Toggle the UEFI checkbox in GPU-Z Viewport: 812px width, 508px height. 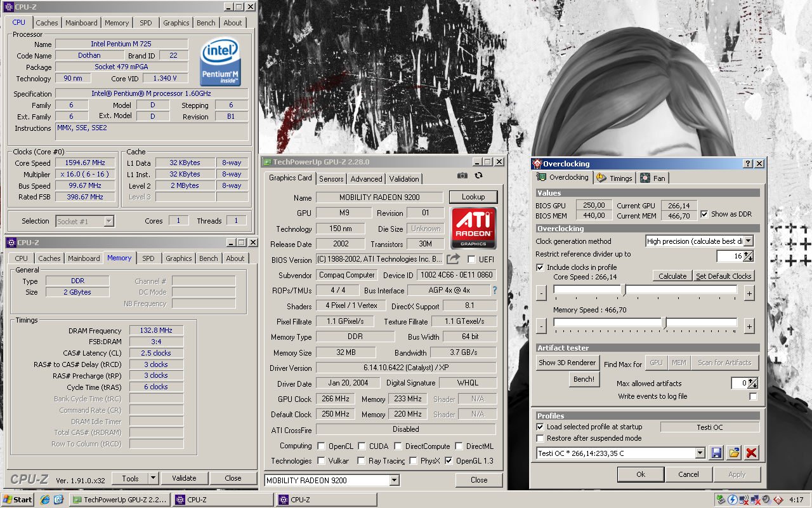(x=471, y=259)
